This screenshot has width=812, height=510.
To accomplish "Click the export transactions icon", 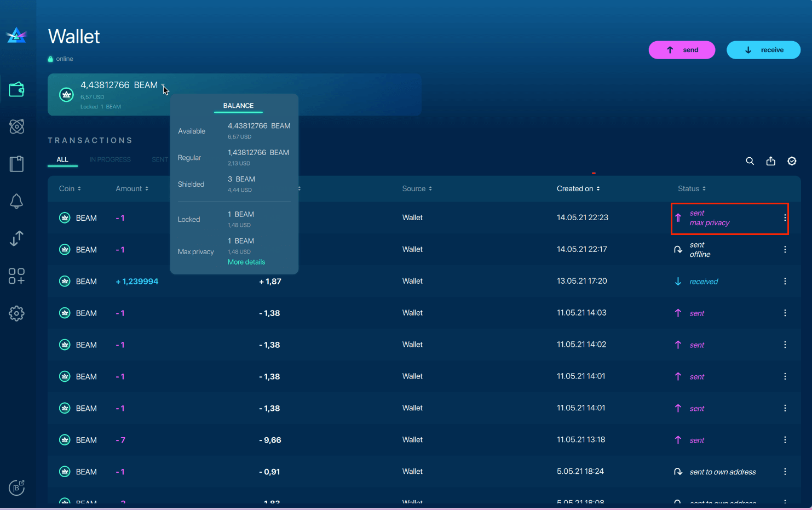I will point(770,161).
